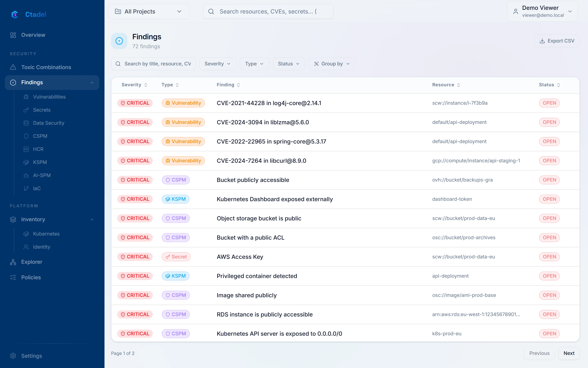Sort table by Finding column

228,85
